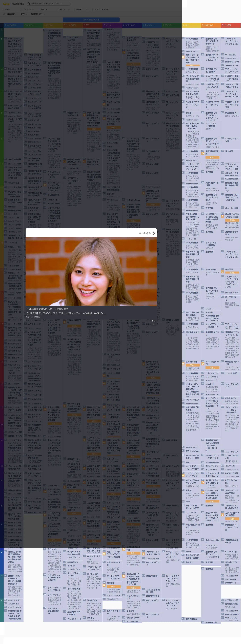Open the ABEMA HYBE audition ad image
Image resolution: width=241 pixels, height=644 pixels.
point(91,271)
